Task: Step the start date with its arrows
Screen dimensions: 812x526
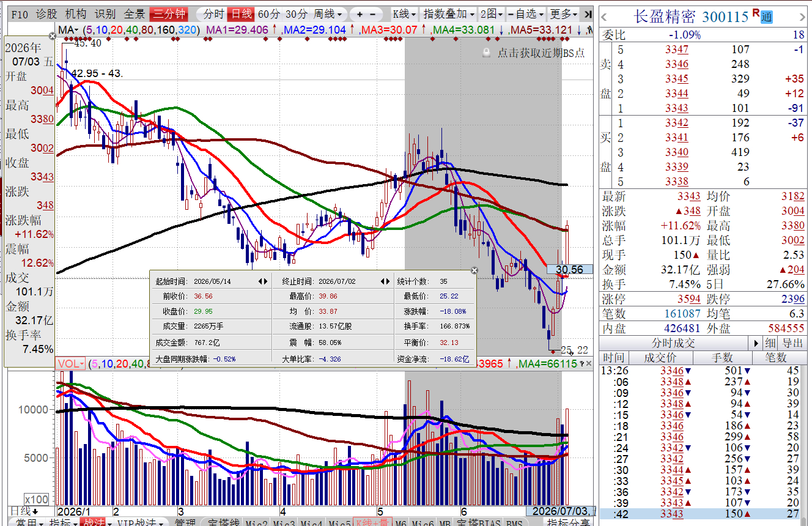Action: 262,281
